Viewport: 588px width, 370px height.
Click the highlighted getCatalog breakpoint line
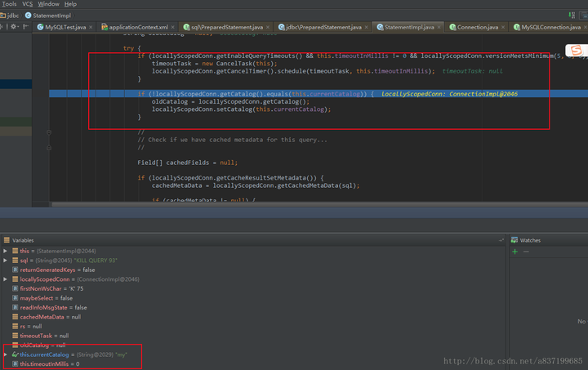coord(318,94)
